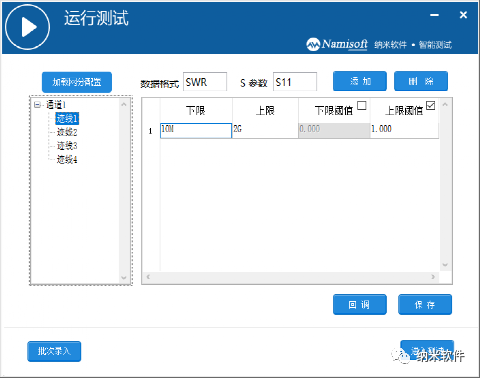Click the 添加 button
Viewport: 480px width, 378px height.
tap(360, 81)
